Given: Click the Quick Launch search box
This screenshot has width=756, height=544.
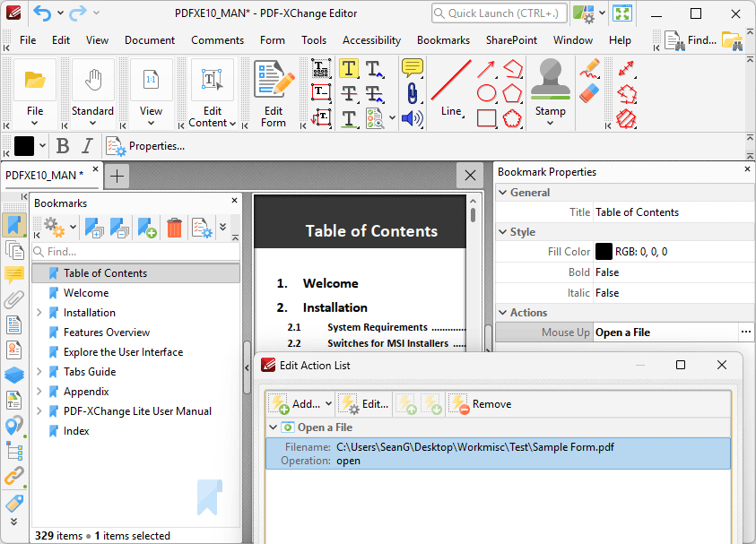Looking at the screenshot, I should coord(499,13).
